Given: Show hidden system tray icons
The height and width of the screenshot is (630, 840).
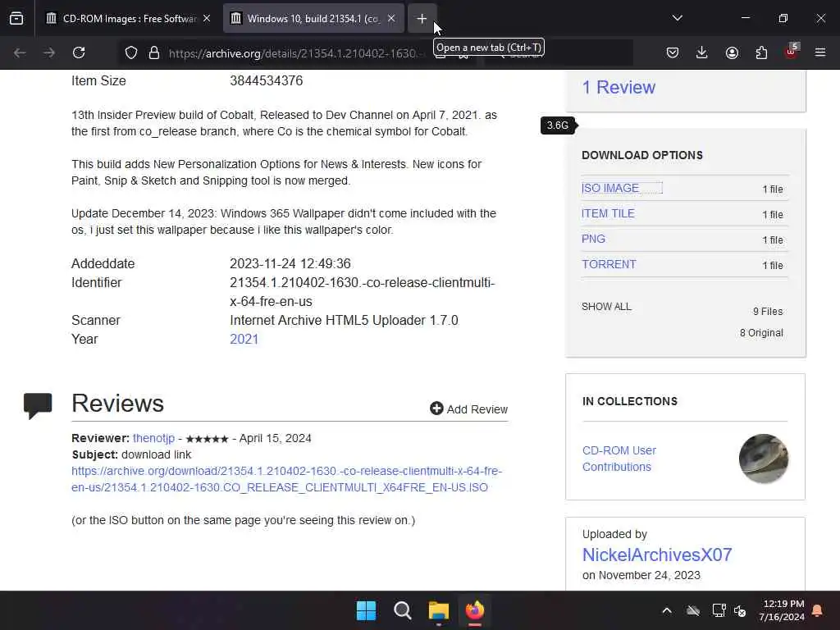Looking at the screenshot, I should [667, 610].
